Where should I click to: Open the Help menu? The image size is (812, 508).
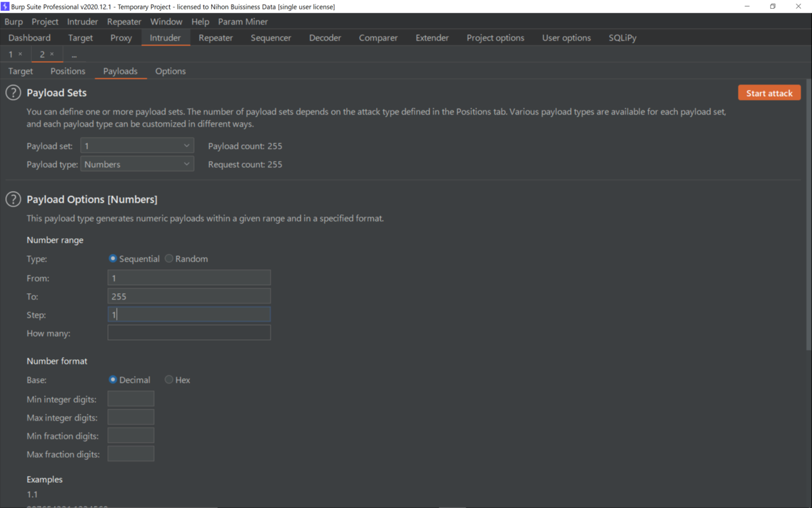pyautogui.click(x=200, y=22)
